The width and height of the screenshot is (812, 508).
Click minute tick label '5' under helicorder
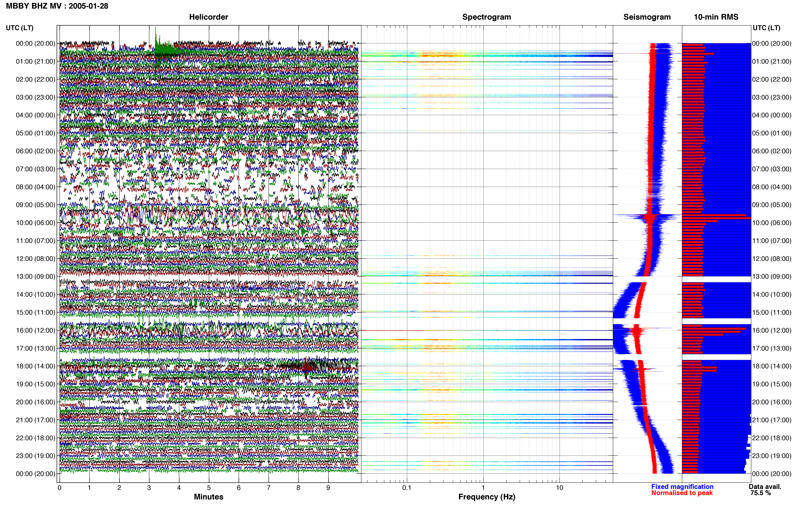pos(209,487)
